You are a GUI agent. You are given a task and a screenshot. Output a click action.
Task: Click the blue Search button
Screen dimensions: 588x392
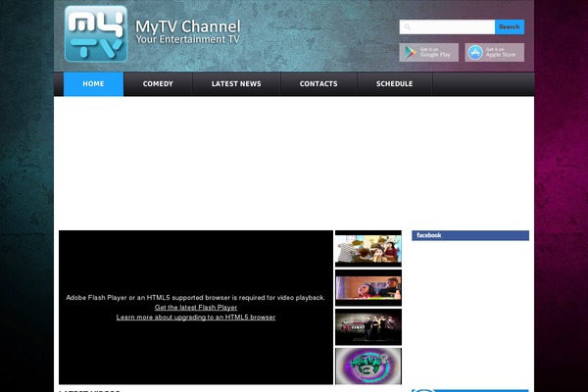[510, 27]
